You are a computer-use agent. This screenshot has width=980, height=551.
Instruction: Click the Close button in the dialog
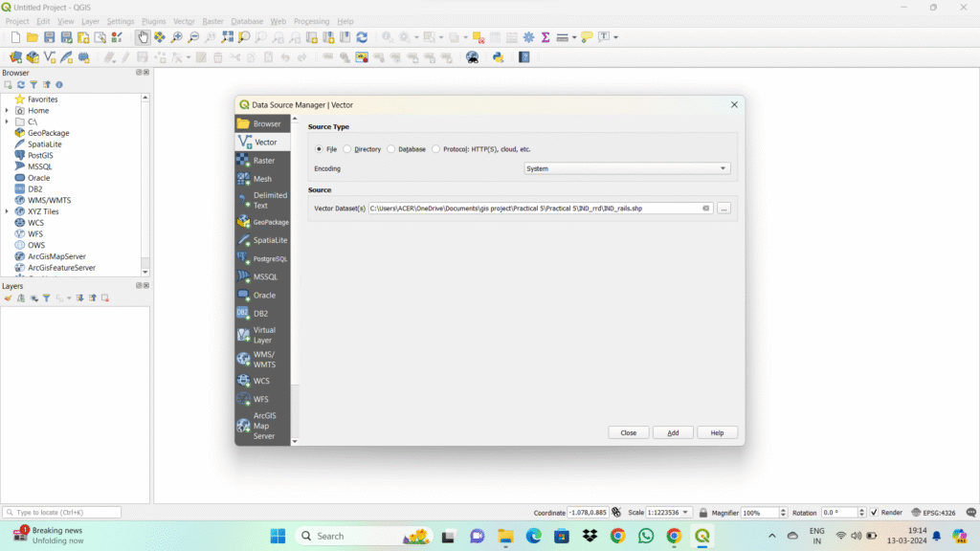coord(628,433)
